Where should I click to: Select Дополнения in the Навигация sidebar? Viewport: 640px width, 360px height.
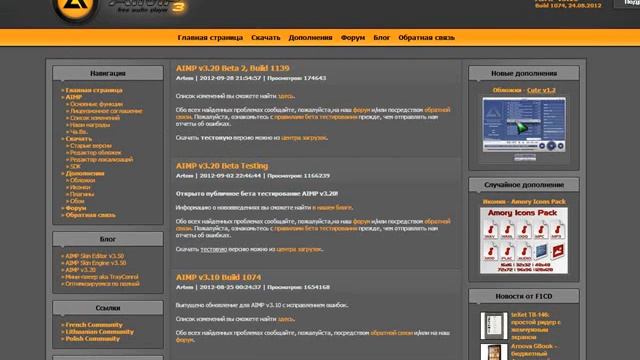(85, 173)
